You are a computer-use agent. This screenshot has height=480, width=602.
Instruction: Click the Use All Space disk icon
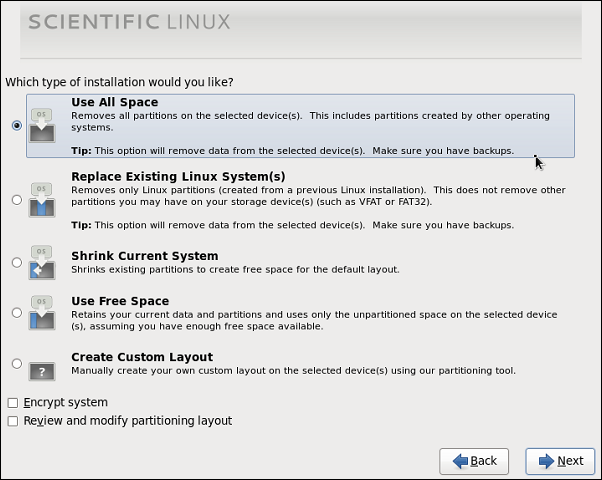pyautogui.click(x=42, y=126)
